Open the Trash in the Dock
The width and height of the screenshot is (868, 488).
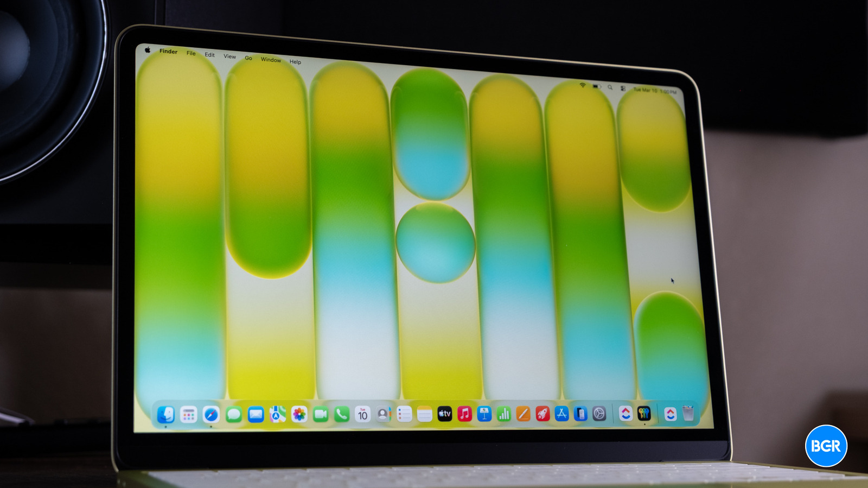(x=688, y=414)
